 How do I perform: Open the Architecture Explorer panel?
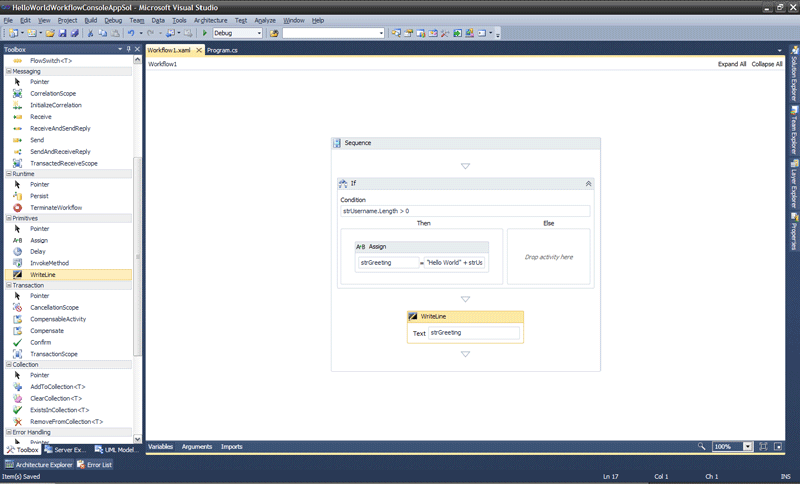point(39,465)
